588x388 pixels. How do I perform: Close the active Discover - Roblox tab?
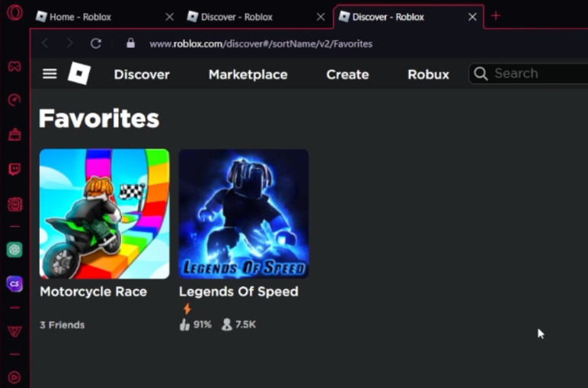pyautogui.click(x=472, y=17)
